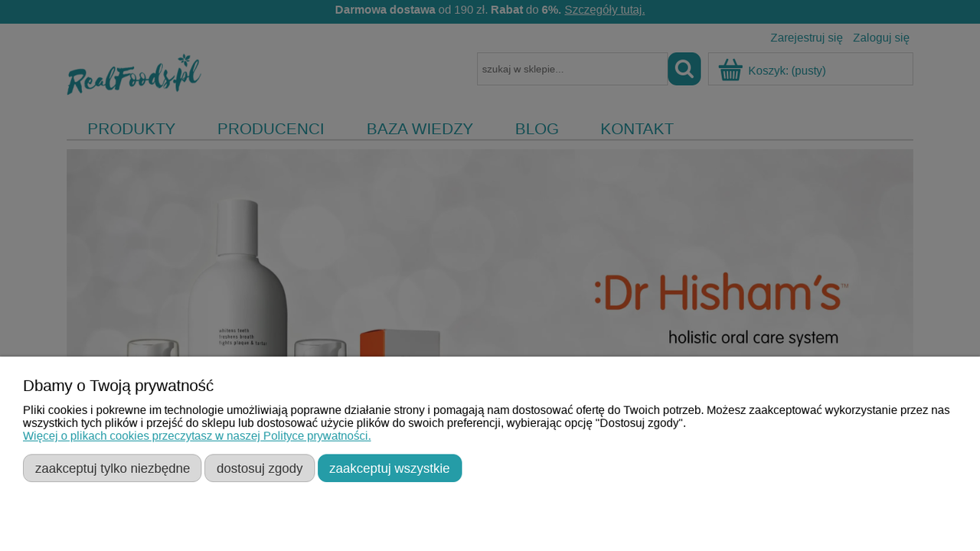Open the BLOG page

coord(537,129)
